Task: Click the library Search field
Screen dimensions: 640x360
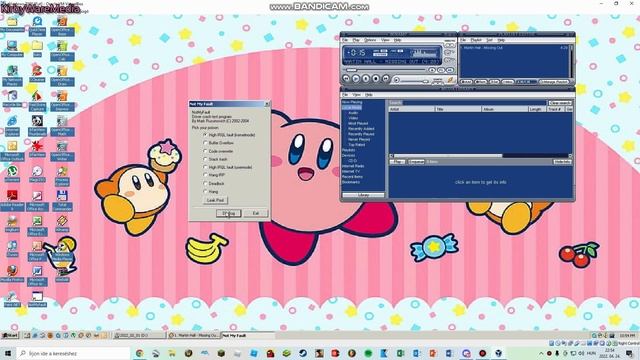Action: pos(474,103)
